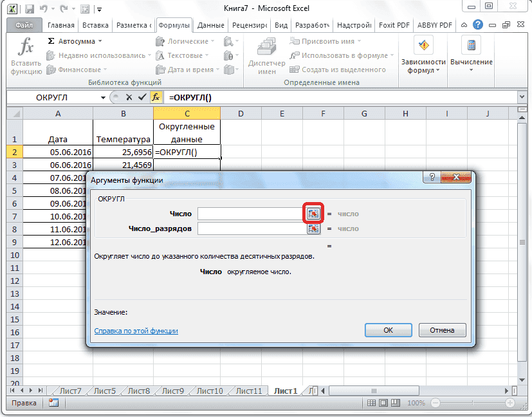Adjust the zoom slider

click(473, 403)
